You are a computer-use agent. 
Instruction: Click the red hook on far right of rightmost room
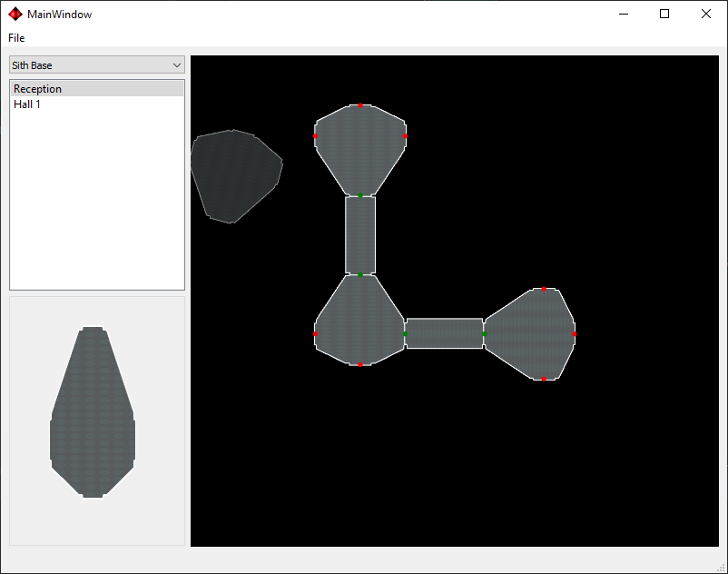pyautogui.click(x=575, y=334)
